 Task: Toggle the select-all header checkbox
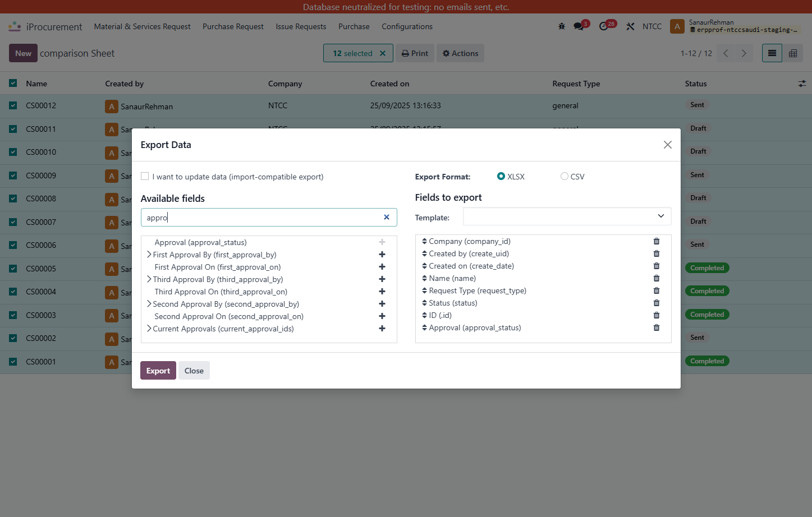[13, 83]
